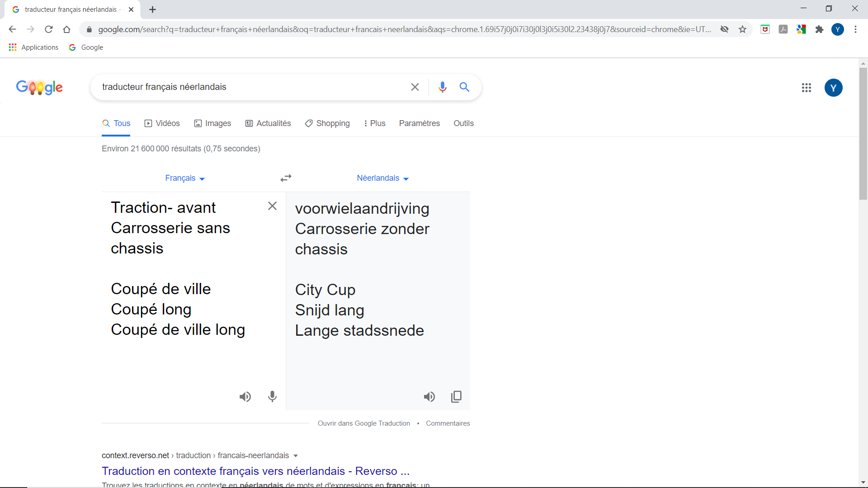Expand the Reverso result options arrow
The image size is (868, 488).
point(296,455)
